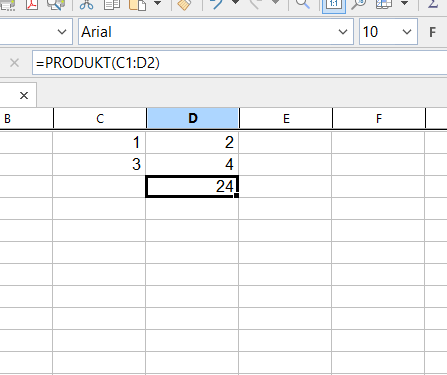Screen dimensions: 447x375
Task: Click the Export as PDF icon
Action: coord(32,4)
